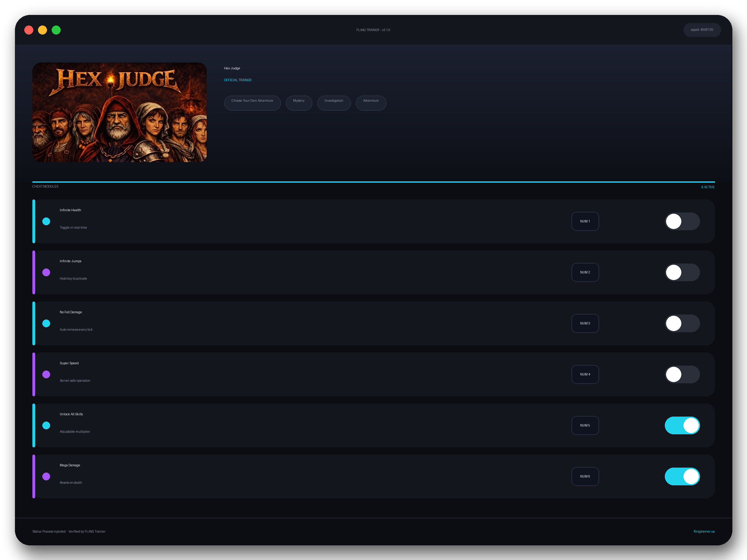The width and height of the screenshot is (747, 560).
Task: Click the 'Toggle in real-time' description
Action: coord(73,227)
